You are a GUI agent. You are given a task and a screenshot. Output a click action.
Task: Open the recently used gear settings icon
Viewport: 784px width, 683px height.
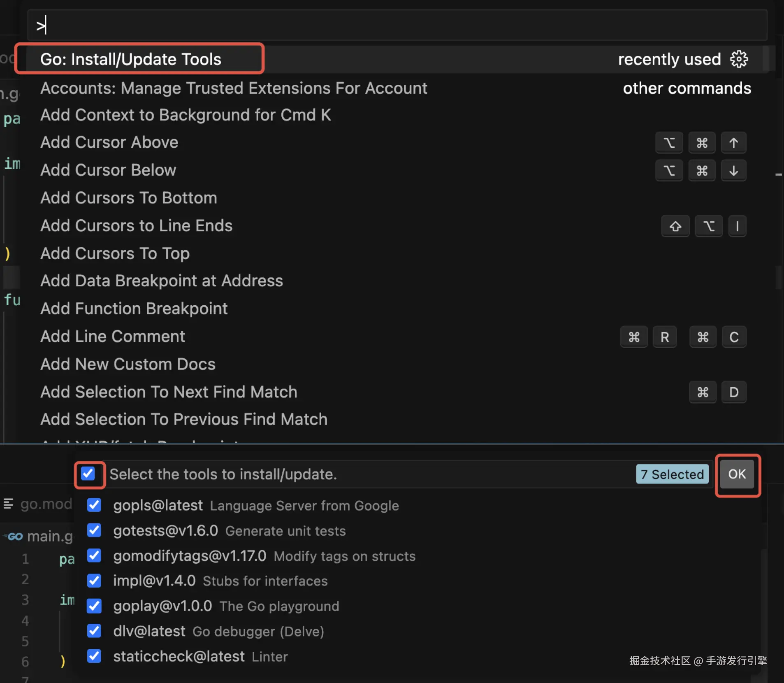(x=739, y=59)
